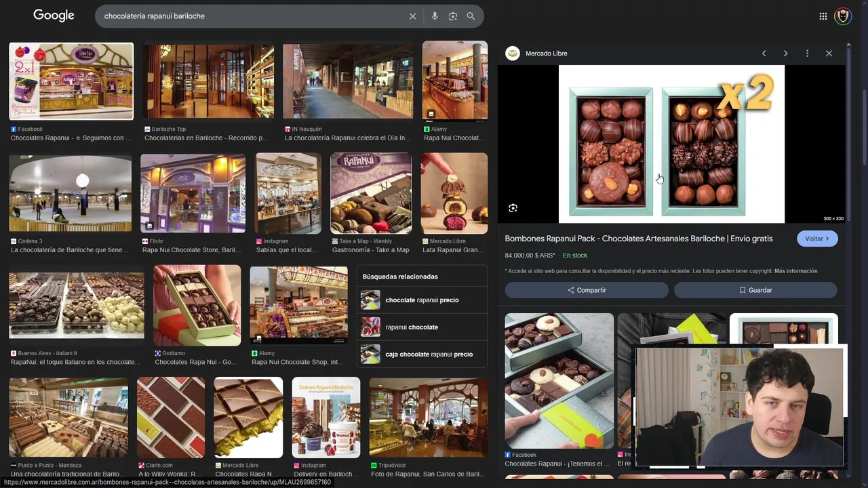Image resolution: width=868 pixels, height=488 pixels.
Task: Select related search chocolate rapanui precio
Action: (x=422, y=300)
